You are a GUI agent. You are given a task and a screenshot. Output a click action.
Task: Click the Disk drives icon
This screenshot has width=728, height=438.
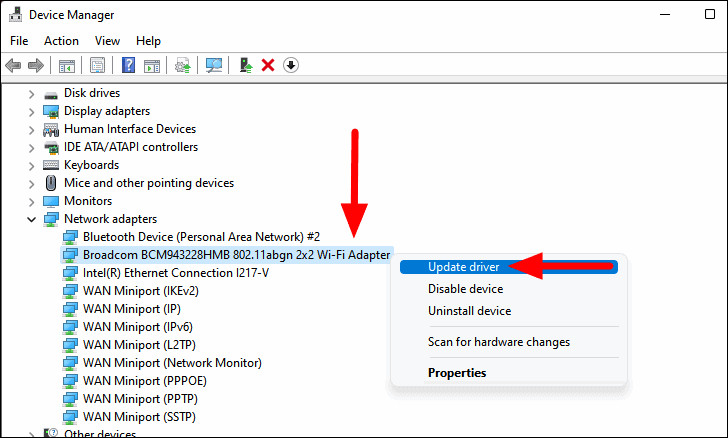[x=51, y=94]
